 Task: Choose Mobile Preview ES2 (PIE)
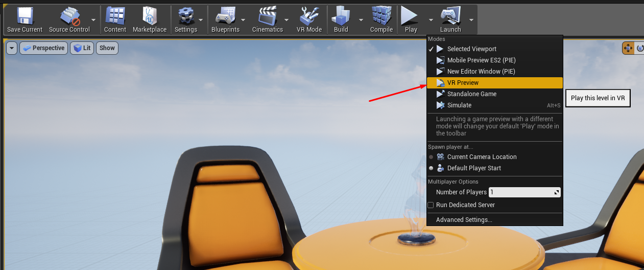coord(494,60)
